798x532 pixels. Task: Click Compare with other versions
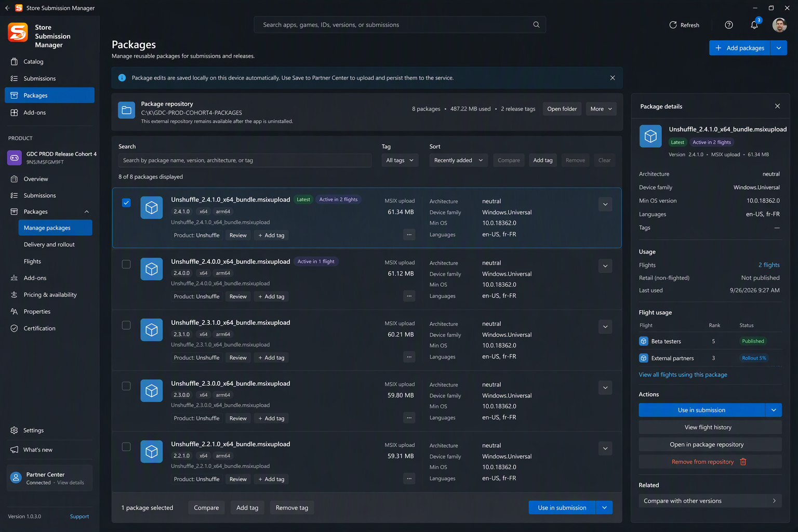point(710,501)
